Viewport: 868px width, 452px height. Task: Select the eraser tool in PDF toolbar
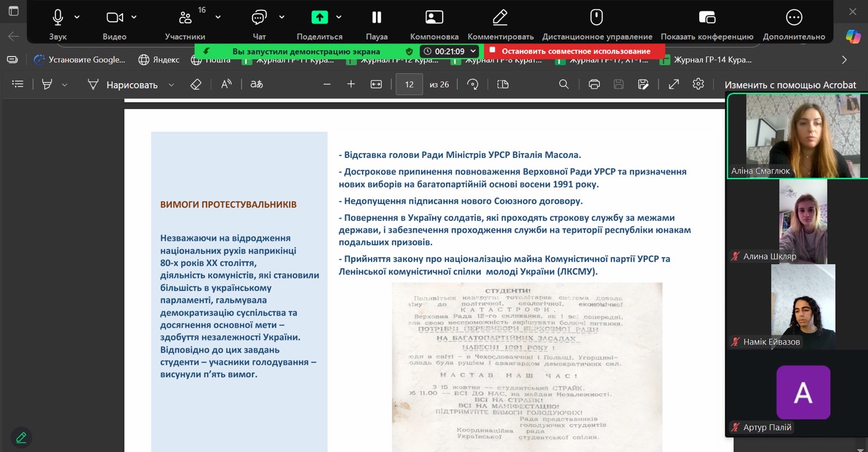click(x=196, y=84)
